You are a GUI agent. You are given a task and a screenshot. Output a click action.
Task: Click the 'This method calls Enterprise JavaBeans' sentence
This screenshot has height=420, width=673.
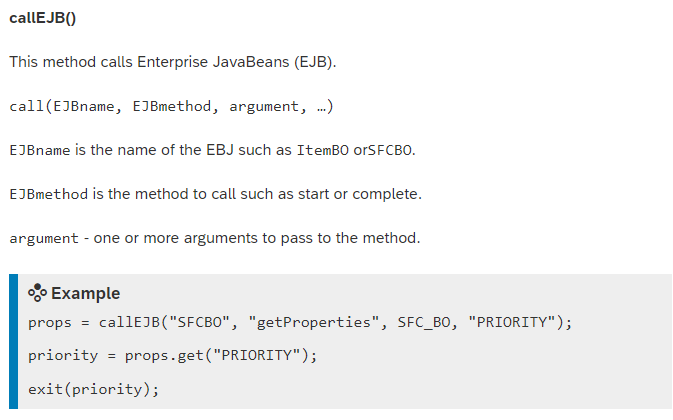coord(173,62)
